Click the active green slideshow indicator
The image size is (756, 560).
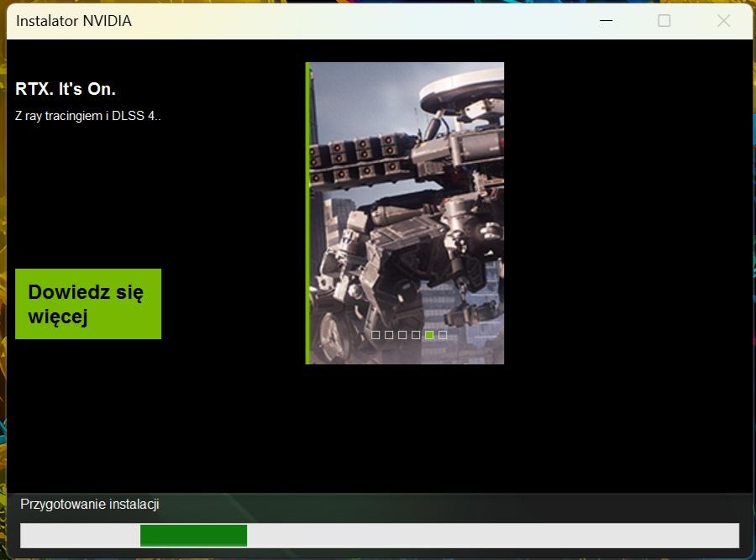[429, 334]
